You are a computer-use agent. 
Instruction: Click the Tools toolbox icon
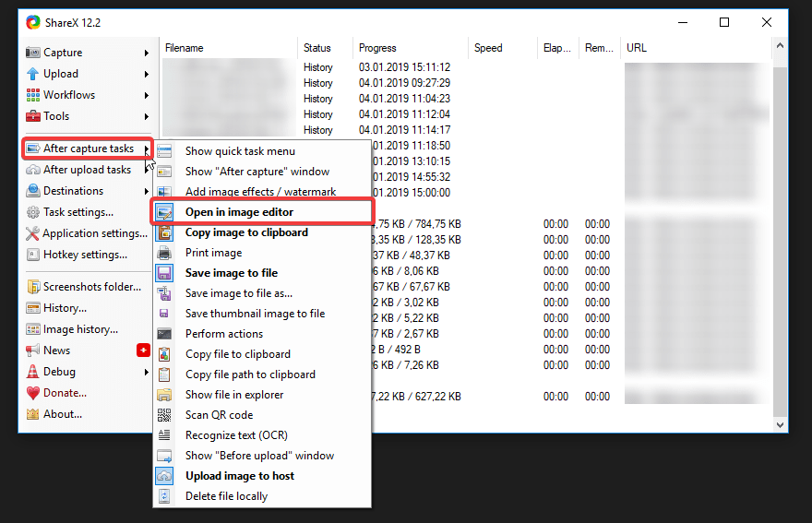click(33, 116)
